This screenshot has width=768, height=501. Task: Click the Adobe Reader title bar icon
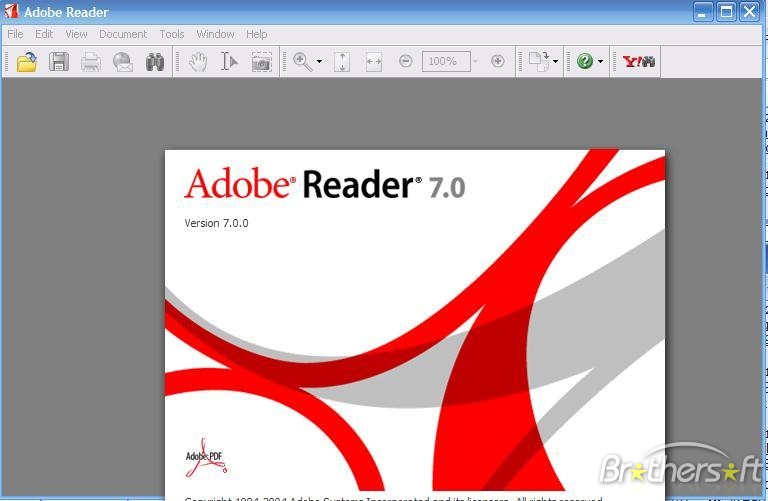[11, 11]
